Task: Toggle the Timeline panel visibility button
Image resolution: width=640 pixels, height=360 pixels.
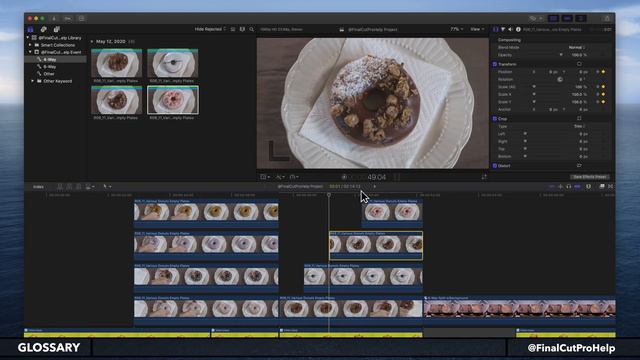Action: [567, 18]
